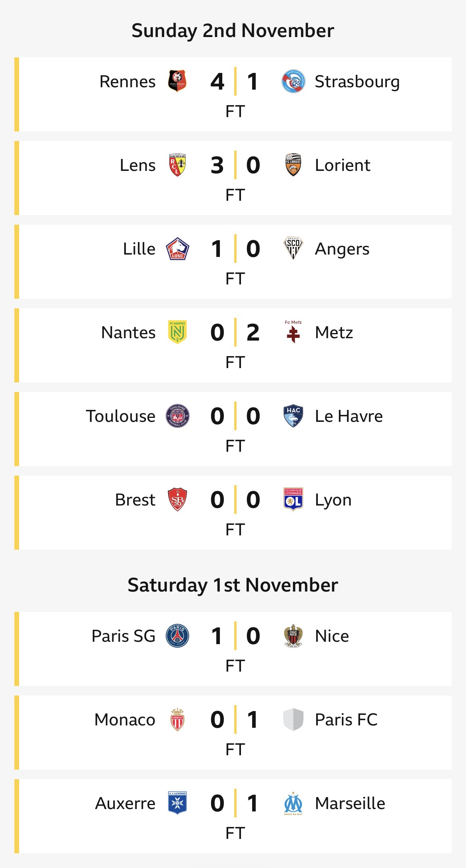Click the Paris FC placeholder shield

[293, 719]
